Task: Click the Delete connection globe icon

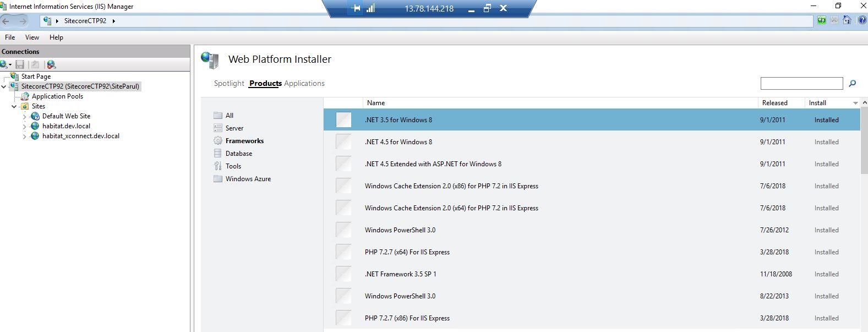Action: 51,64
